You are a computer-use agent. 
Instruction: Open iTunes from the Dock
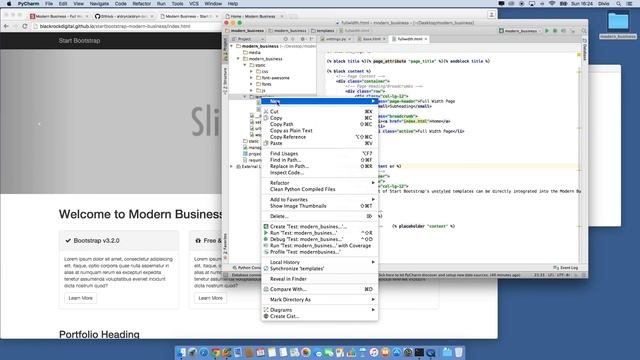pyautogui.click(x=374, y=352)
